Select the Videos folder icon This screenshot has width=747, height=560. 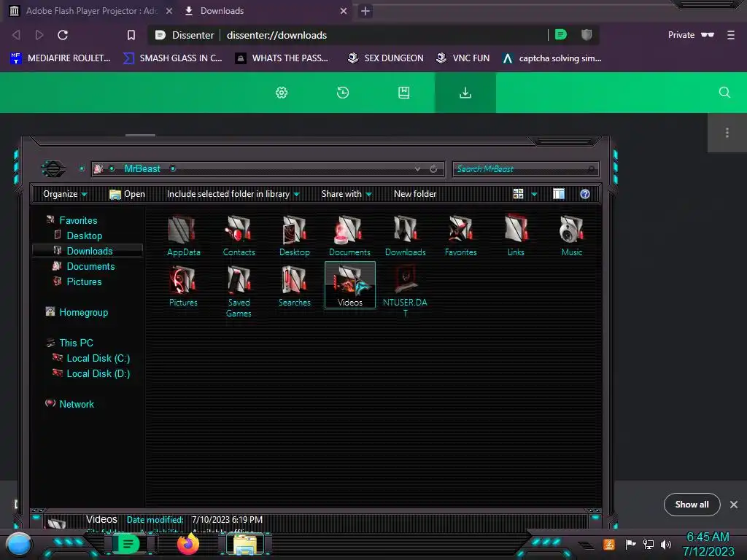pyautogui.click(x=350, y=285)
